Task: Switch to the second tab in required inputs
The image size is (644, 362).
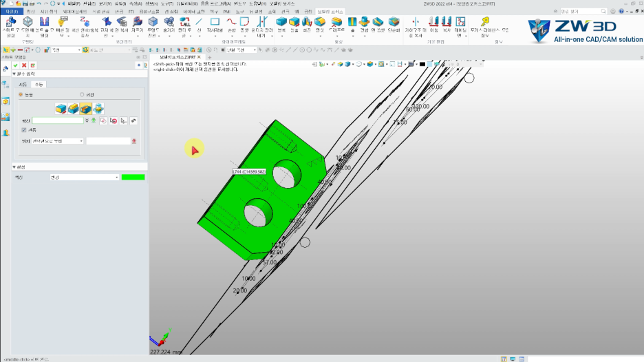Action: point(39,84)
